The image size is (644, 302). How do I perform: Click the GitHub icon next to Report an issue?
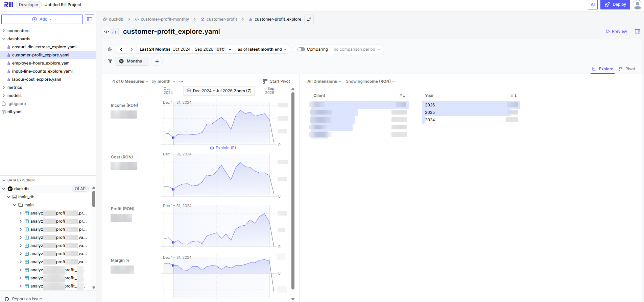(7, 299)
